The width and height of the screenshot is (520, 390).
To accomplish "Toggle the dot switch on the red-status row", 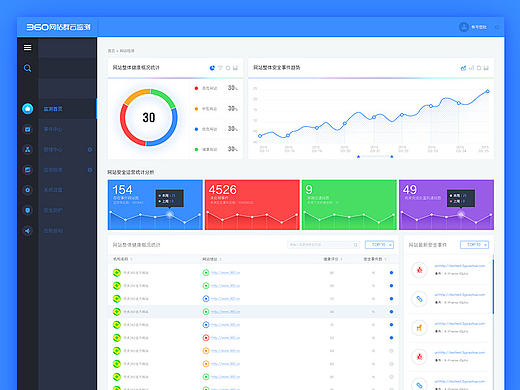I will click(391, 338).
